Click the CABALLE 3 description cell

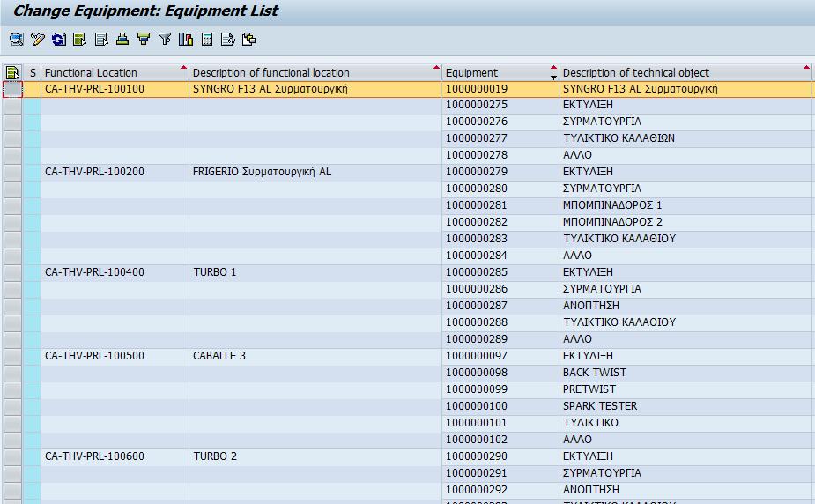[x=315, y=356]
